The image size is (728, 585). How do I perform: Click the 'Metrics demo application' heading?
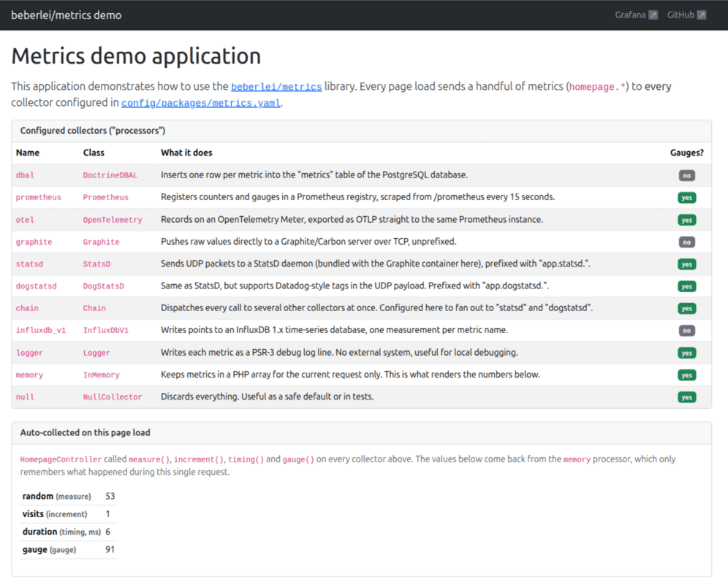click(x=136, y=56)
